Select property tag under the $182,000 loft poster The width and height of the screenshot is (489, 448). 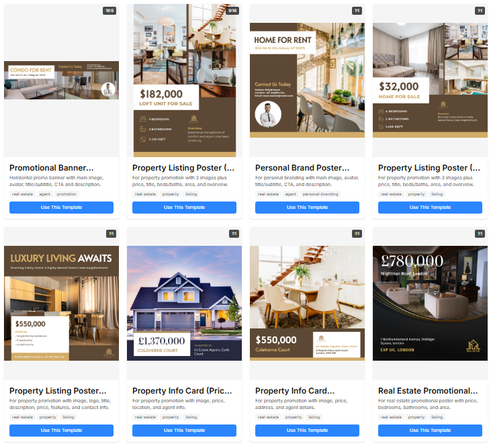tap(171, 194)
